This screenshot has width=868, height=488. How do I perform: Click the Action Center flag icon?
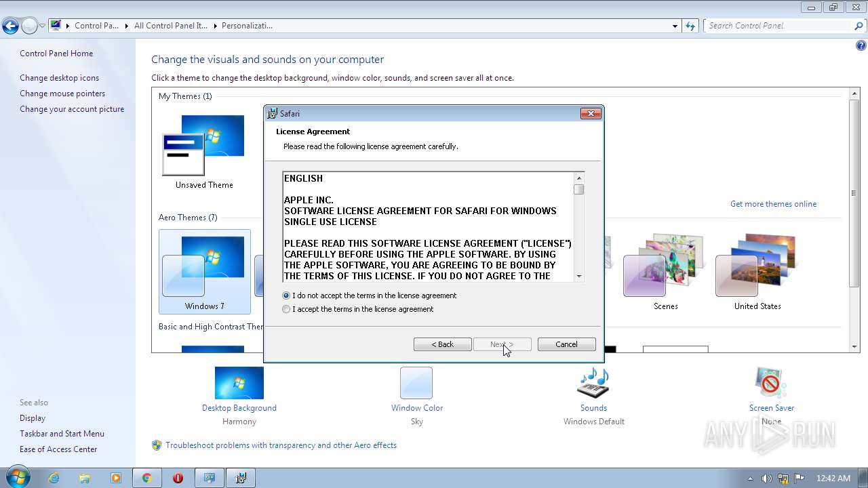coord(800,479)
